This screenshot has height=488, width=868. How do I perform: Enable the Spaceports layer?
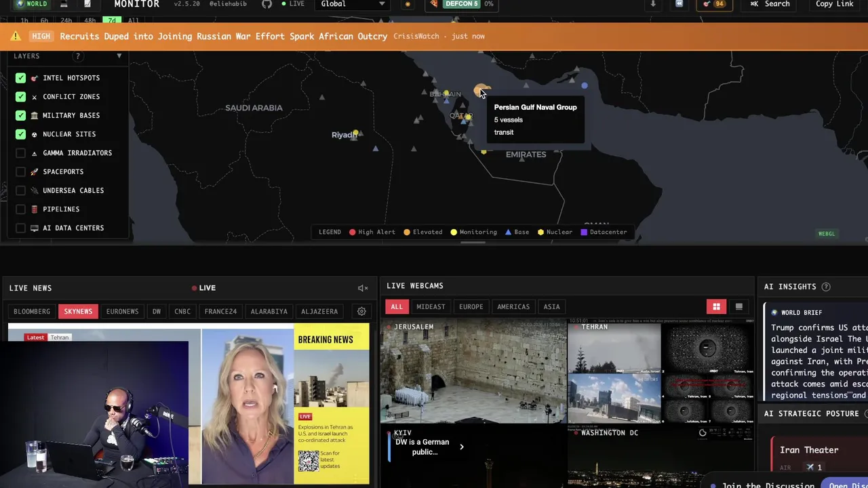(20, 172)
